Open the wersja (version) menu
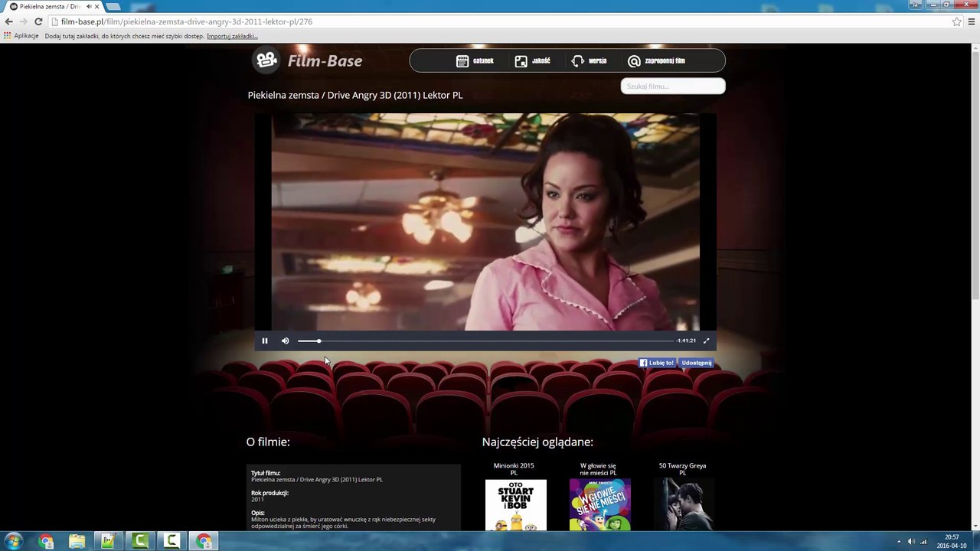 click(x=589, y=60)
